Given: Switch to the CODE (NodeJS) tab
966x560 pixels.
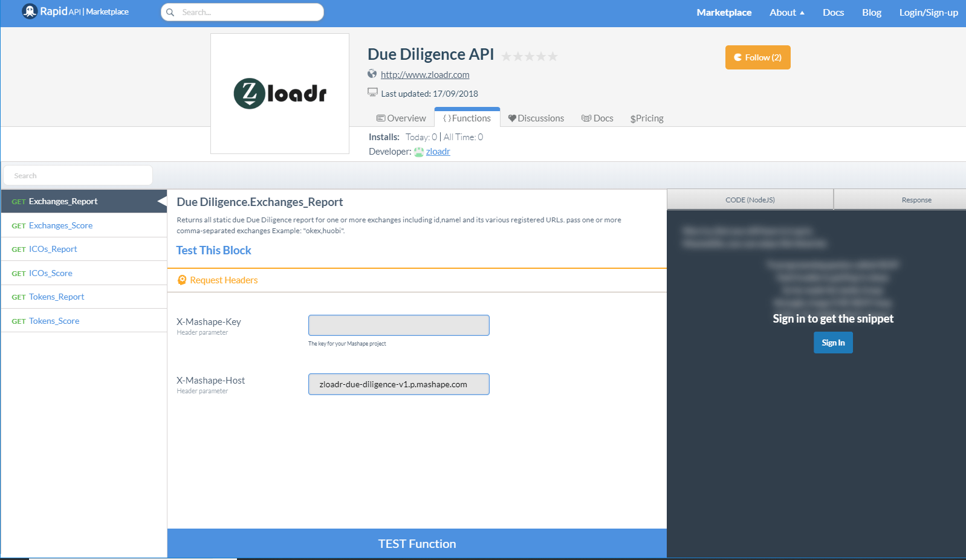Looking at the screenshot, I should tap(750, 200).
